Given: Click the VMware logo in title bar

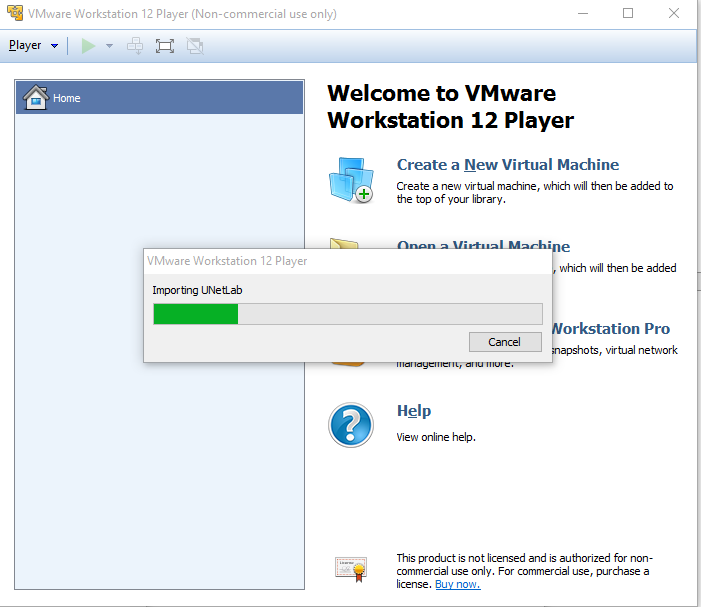Looking at the screenshot, I should tap(15, 13).
